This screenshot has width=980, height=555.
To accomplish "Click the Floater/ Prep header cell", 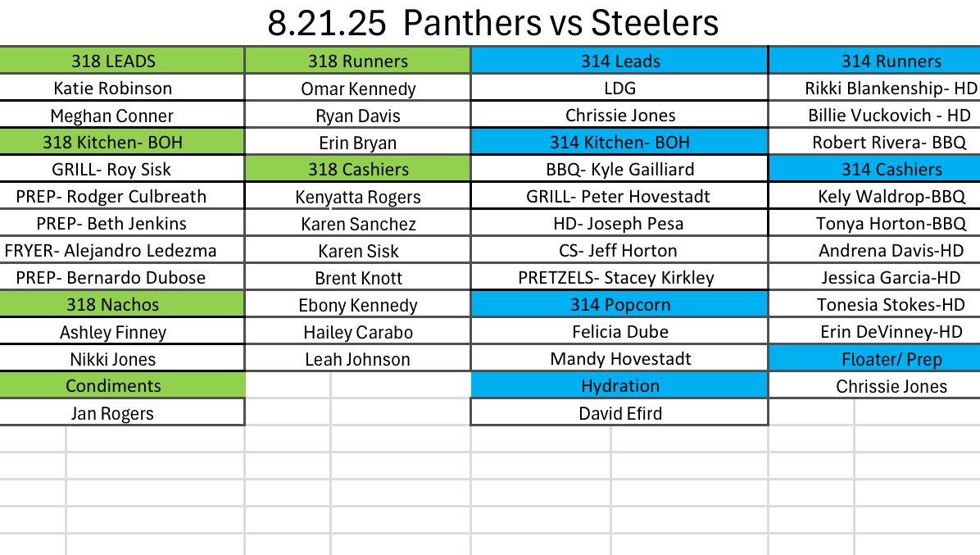I will pyautogui.click(x=891, y=359).
